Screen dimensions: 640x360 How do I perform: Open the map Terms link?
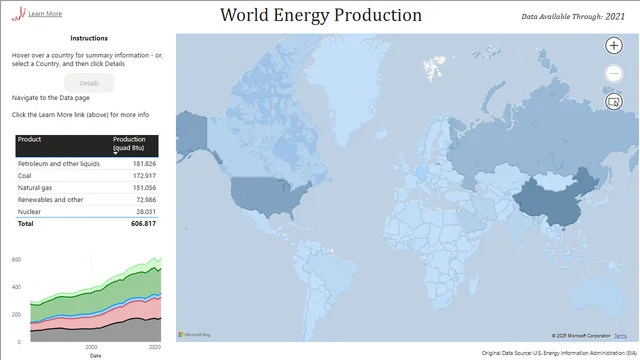tap(620, 336)
